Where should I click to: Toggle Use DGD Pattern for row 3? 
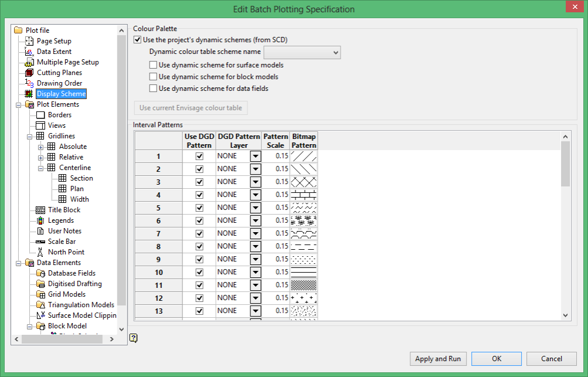tap(199, 182)
